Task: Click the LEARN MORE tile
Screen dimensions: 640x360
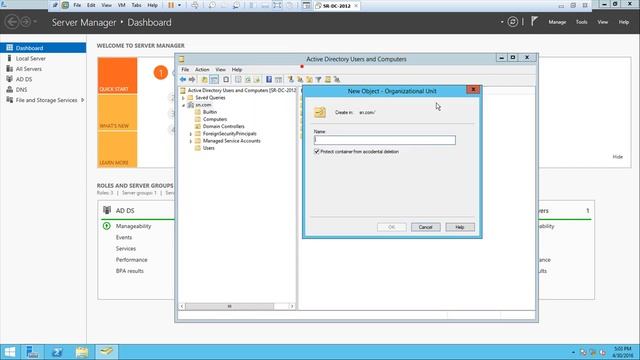Action: pos(117,149)
